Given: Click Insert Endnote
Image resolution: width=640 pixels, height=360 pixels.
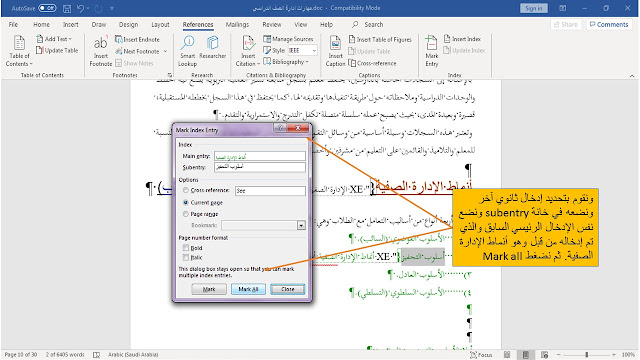Looking at the screenshot, I should [138, 39].
